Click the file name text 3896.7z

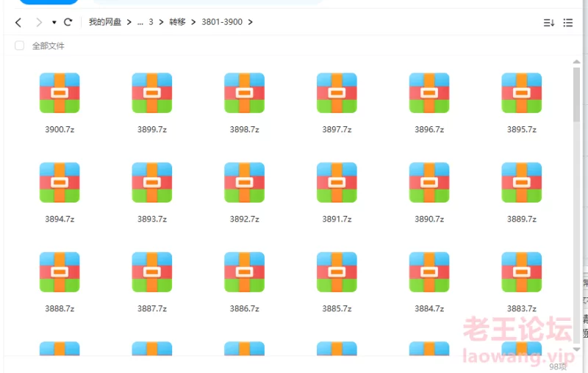click(429, 129)
